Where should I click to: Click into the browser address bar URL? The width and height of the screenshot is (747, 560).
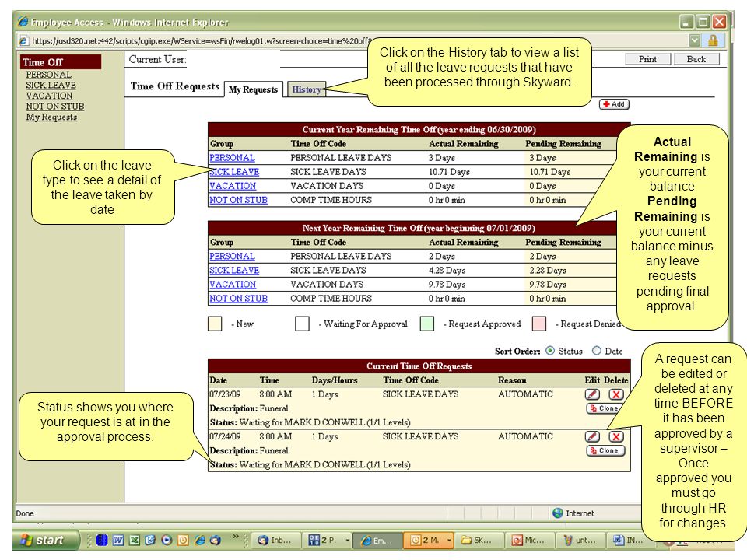tap(201, 41)
